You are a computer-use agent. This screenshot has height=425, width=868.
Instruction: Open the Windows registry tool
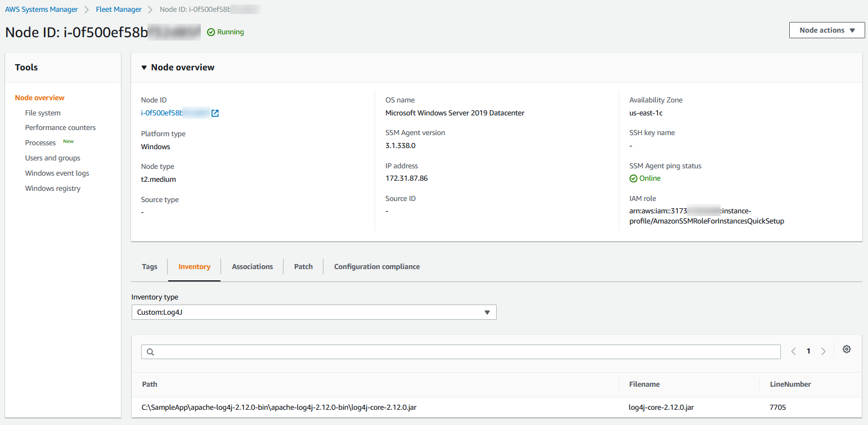click(52, 188)
